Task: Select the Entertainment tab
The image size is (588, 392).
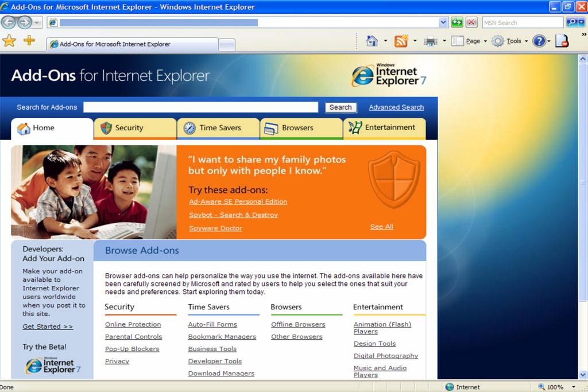Action: [x=384, y=128]
